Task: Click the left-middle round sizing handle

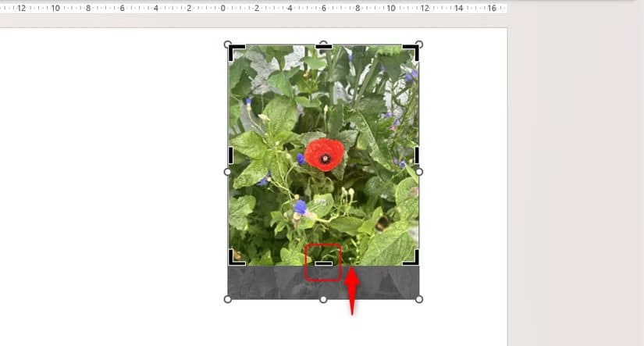Action: click(x=227, y=172)
